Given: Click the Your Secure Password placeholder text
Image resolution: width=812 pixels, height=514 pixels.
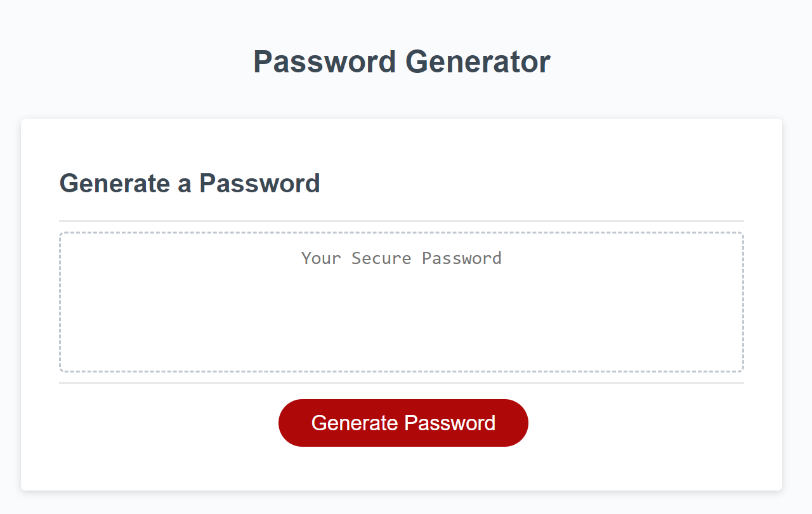Looking at the screenshot, I should 401,258.
